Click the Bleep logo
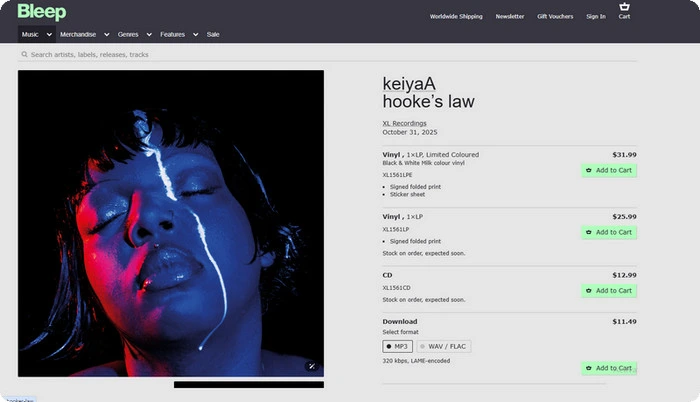700x402 pixels. click(42, 12)
